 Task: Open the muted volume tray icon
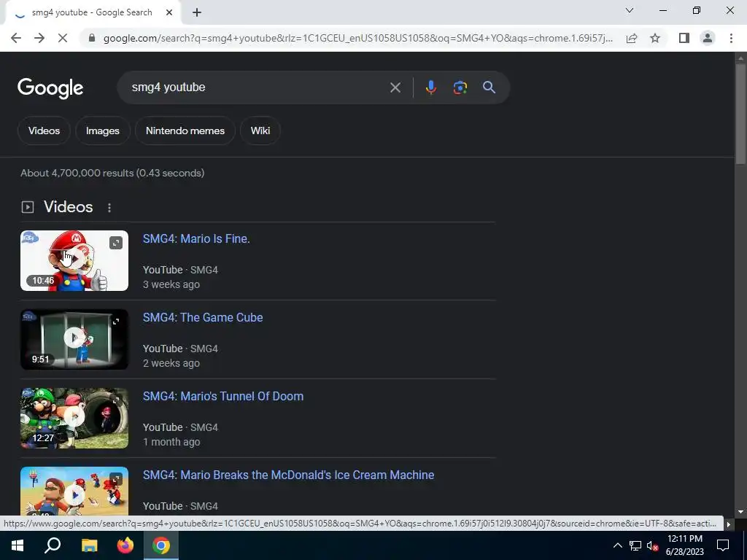653,545
